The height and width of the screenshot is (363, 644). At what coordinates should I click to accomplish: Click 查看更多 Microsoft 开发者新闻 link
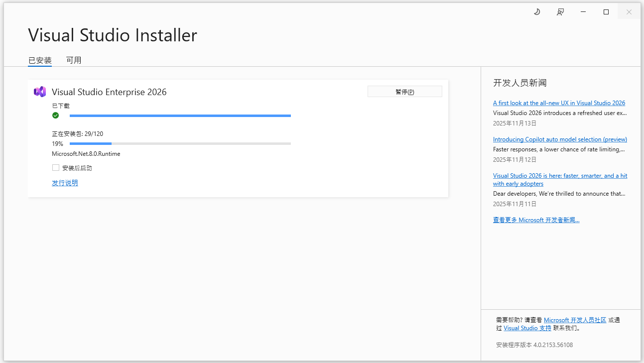click(536, 220)
